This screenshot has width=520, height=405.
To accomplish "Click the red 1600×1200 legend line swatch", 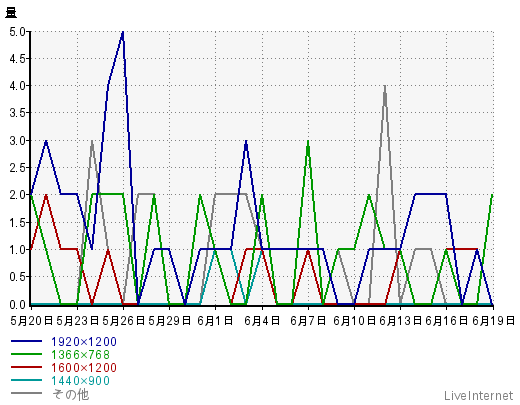I will pyautogui.click(x=26, y=367).
